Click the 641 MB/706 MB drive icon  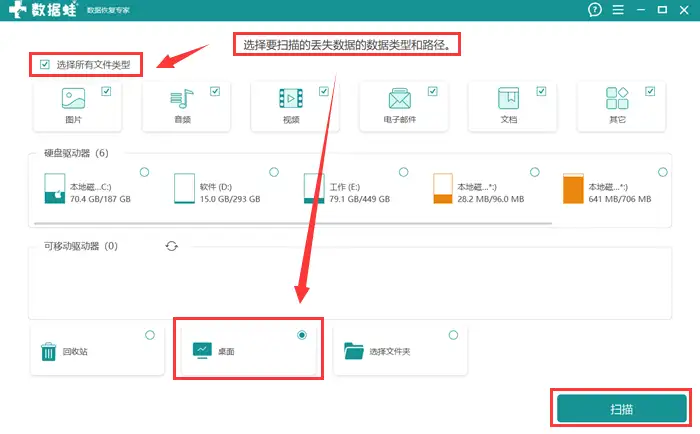pyautogui.click(x=573, y=188)
